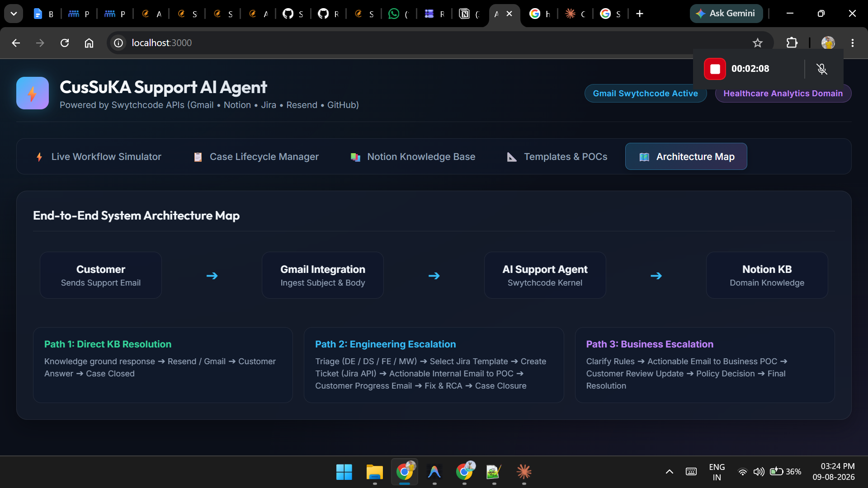
Task: Open the Windows Start menu
Action: tap(344, 472)
